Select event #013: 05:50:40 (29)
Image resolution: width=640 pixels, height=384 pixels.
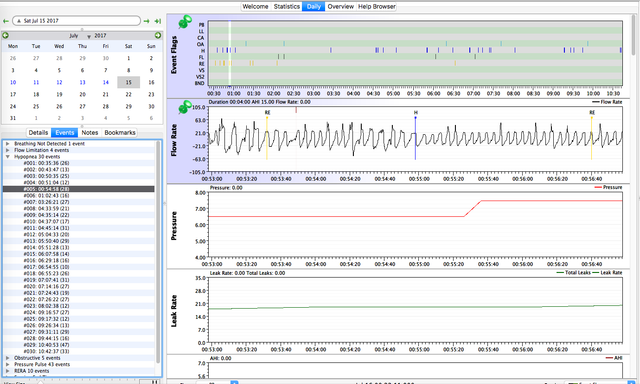click(79, 241)
